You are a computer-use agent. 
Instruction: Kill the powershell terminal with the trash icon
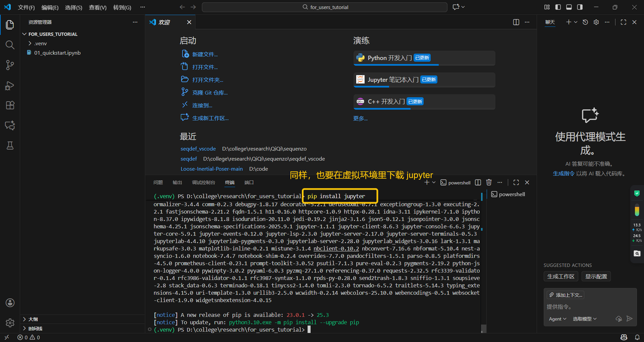point(489,182)
